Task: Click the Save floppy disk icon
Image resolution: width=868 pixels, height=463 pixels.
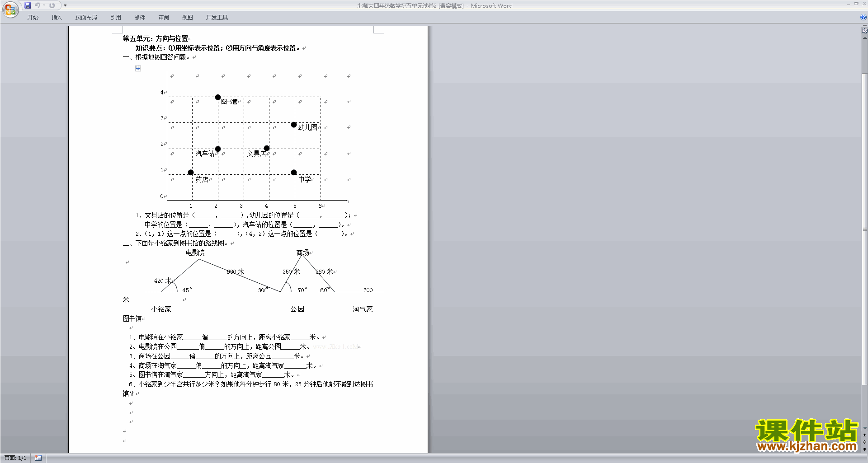Action: pyautogui.click(x=28, y=5)
